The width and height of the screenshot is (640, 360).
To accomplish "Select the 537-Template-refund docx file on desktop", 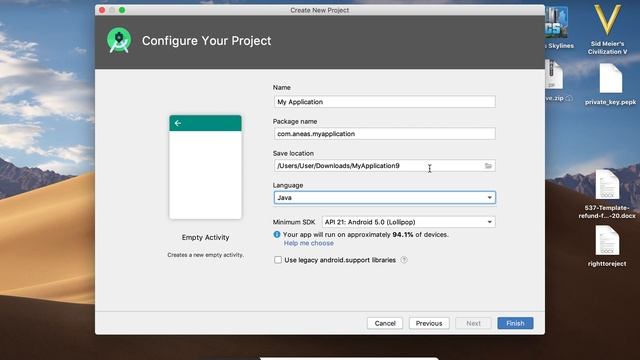I will click(x=607, y=194).
